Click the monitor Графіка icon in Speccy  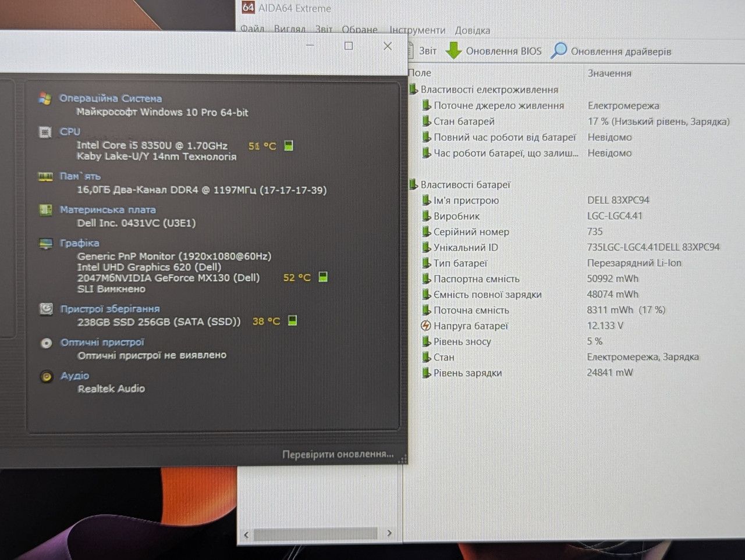click(x=45, y=244)
